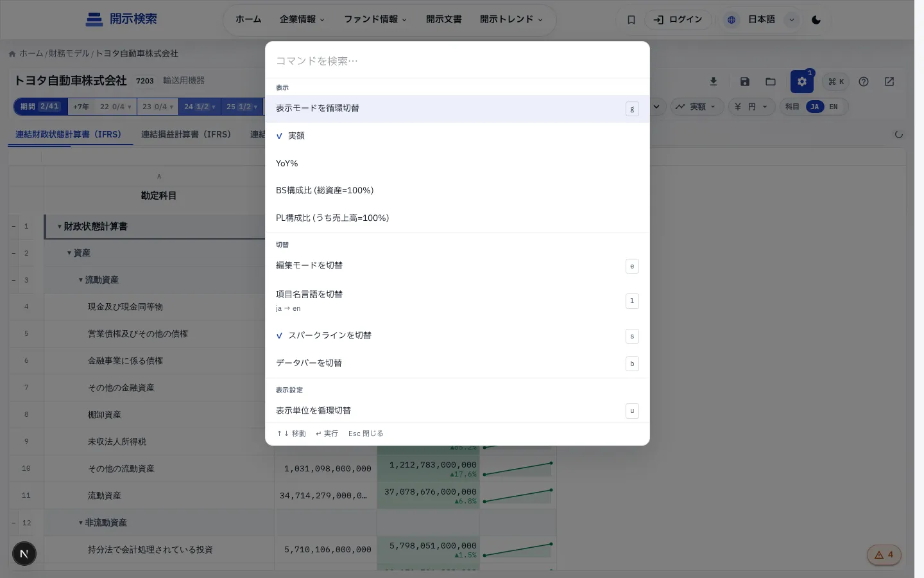Viewport: 924px width, 578px height.
Task: Click the b shortcut key badge
Action: pyautogui.click(x=632, y=363)
